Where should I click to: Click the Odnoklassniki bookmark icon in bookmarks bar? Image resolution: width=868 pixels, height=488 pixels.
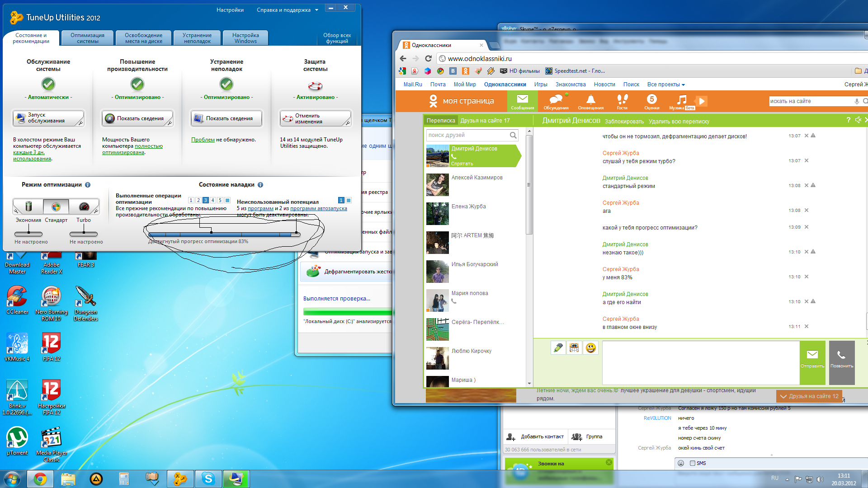[466, 71]
